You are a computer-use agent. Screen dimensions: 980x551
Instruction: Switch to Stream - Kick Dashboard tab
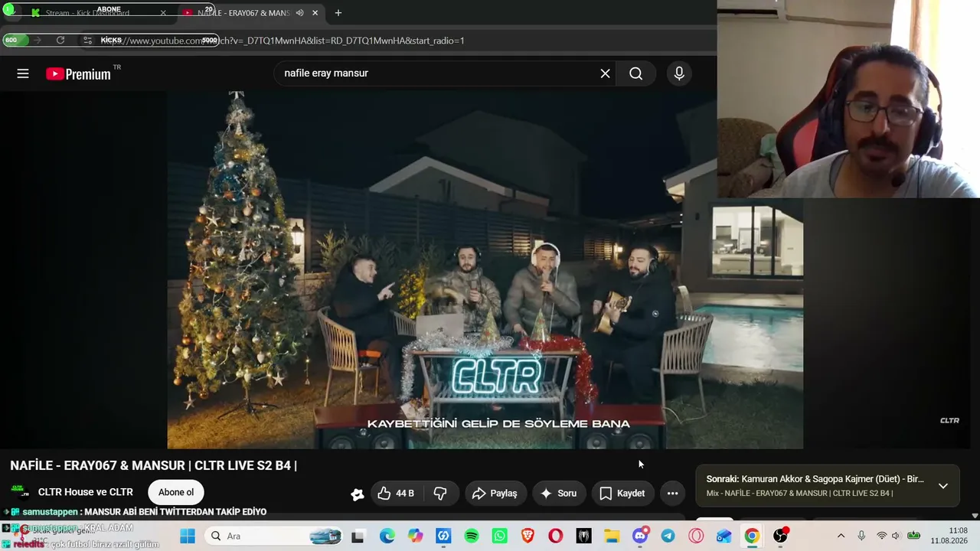pos(87,13)
